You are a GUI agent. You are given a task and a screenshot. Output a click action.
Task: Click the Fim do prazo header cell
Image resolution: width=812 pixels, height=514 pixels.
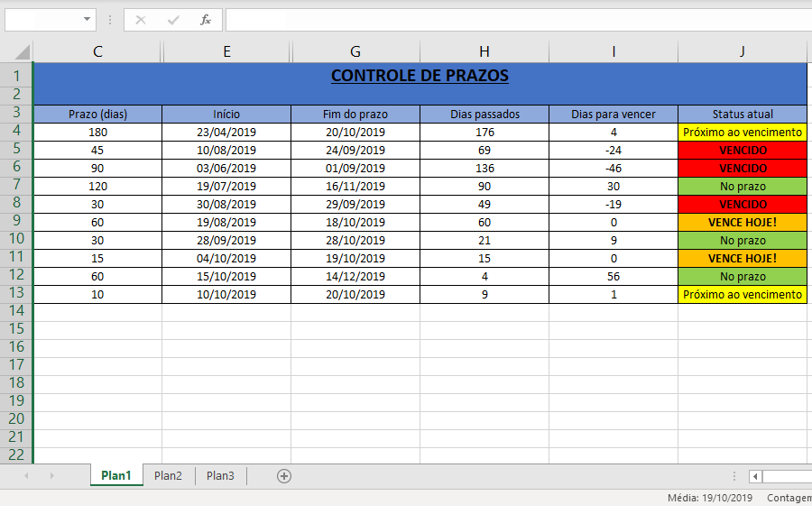[355, 114]
